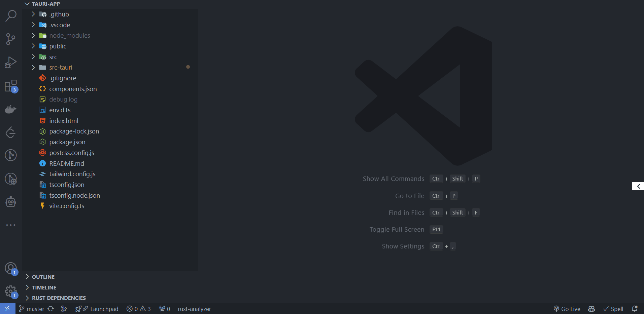The width and height of the screenshot is (644, 314).
Task: Expand the TIMELINE section
Action: coord(110,287)
